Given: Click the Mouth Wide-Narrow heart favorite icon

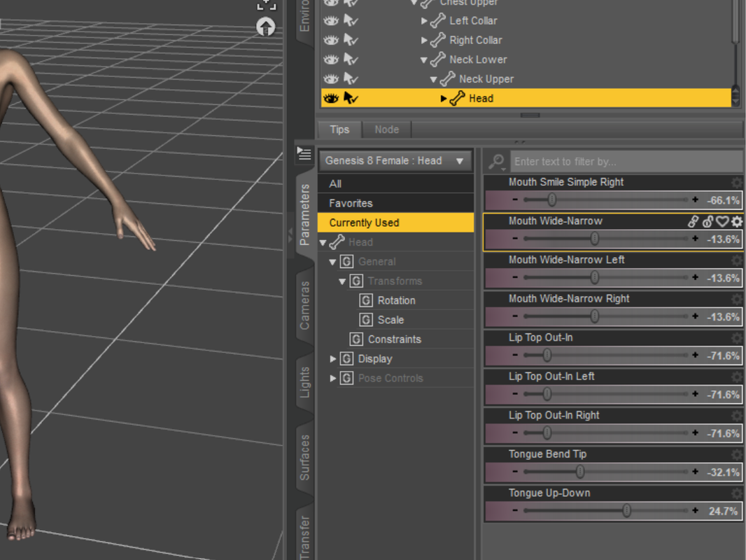Looking at the screenshot, I should click(x=722, y=221).
